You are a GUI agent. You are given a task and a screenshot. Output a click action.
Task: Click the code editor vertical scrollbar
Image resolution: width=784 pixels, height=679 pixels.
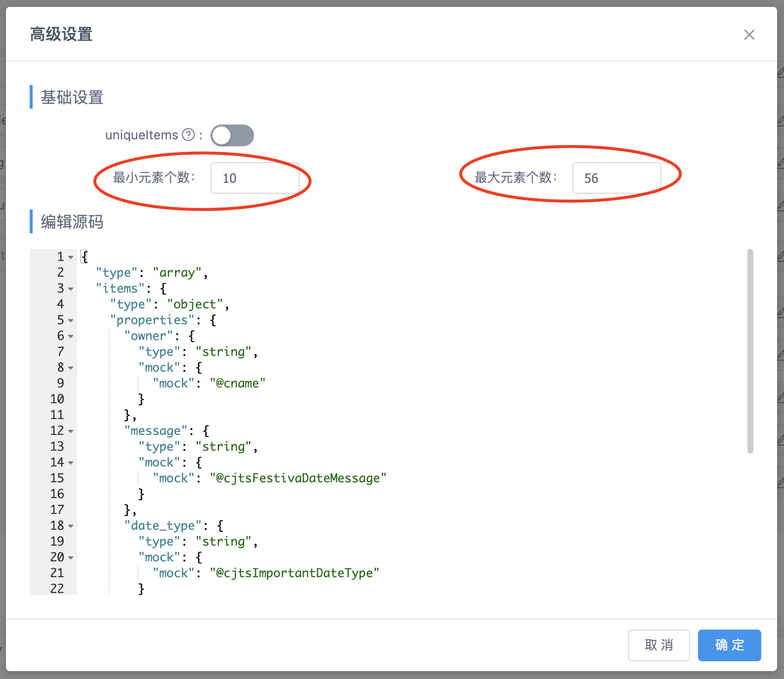[x=750, y=351]
